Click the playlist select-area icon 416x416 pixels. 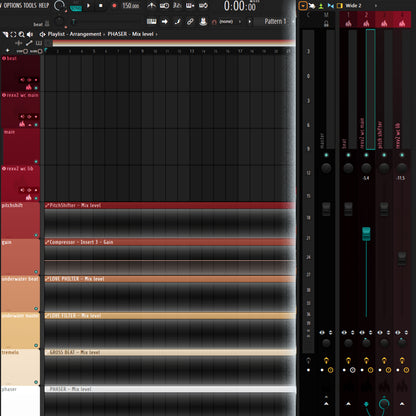point(13,34)
